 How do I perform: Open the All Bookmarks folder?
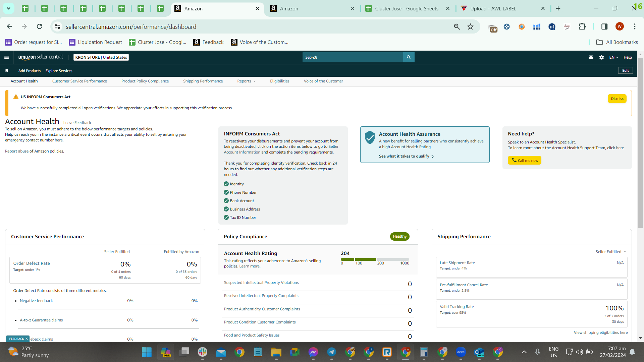point(617,42)
